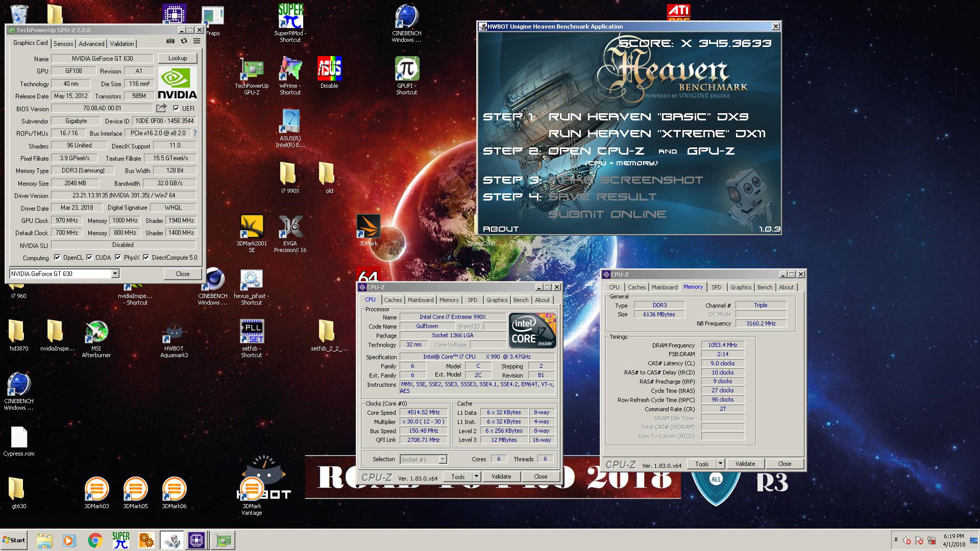Image resolution: width=980 pixels, height=551 pixels.
Task: Switch to the Advanced tab in GPU-Z
Action: [x=92, y=44]
